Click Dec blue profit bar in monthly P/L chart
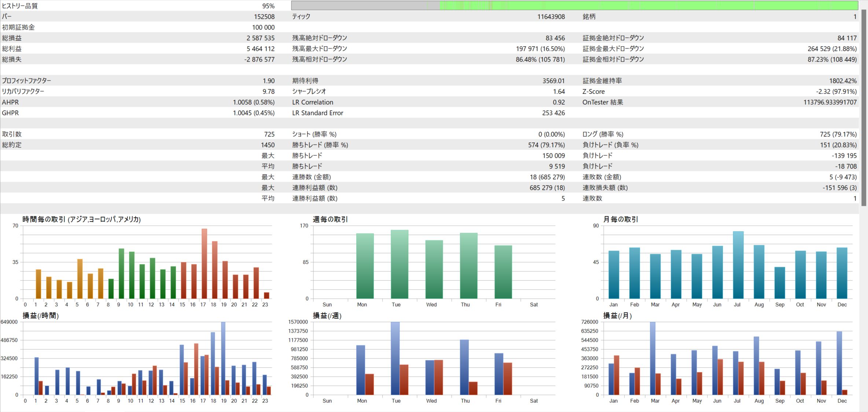Screen dimensions: 868x412 tap(839, 363)
